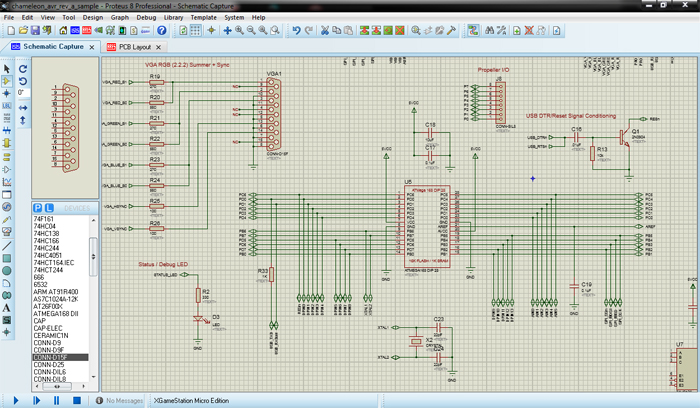
Task: Close the PCB Layout tab
Action: [158, 47]
